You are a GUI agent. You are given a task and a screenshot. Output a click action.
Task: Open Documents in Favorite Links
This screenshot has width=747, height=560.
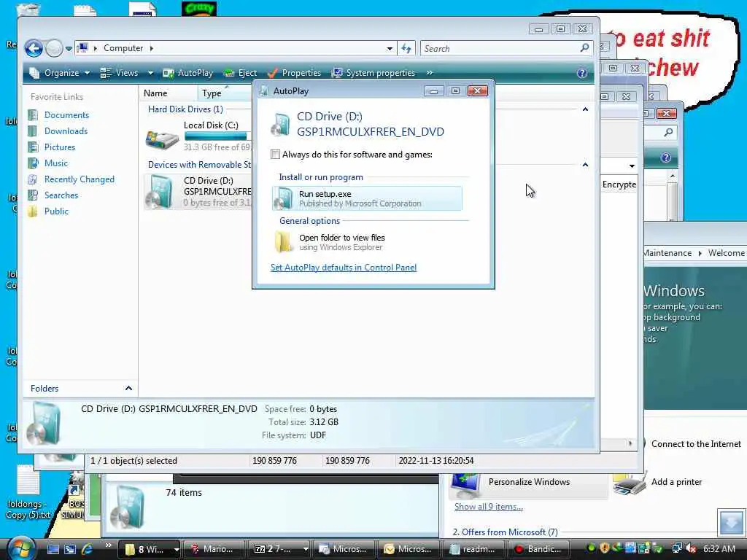(66, 114)
